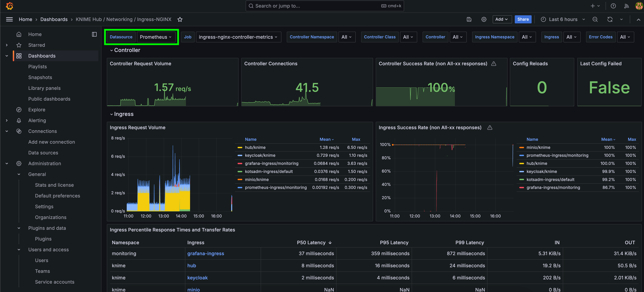644x292 pixels.
Task: Open the news feed RSS icon
Action: (626, 6)
